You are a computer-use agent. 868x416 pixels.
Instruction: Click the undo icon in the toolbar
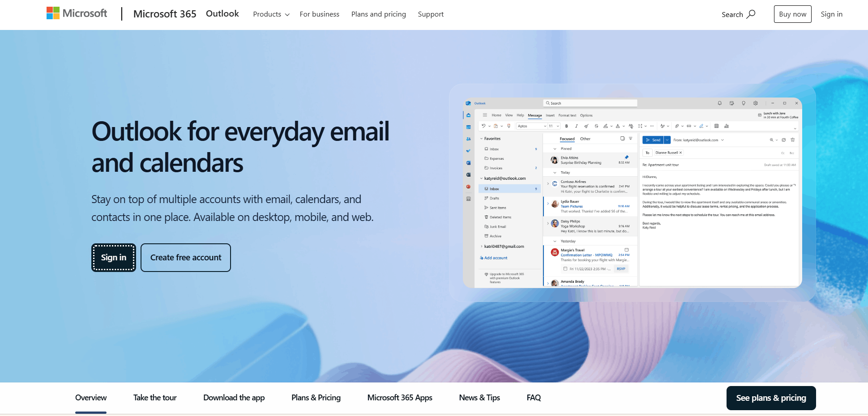(483, 126)
